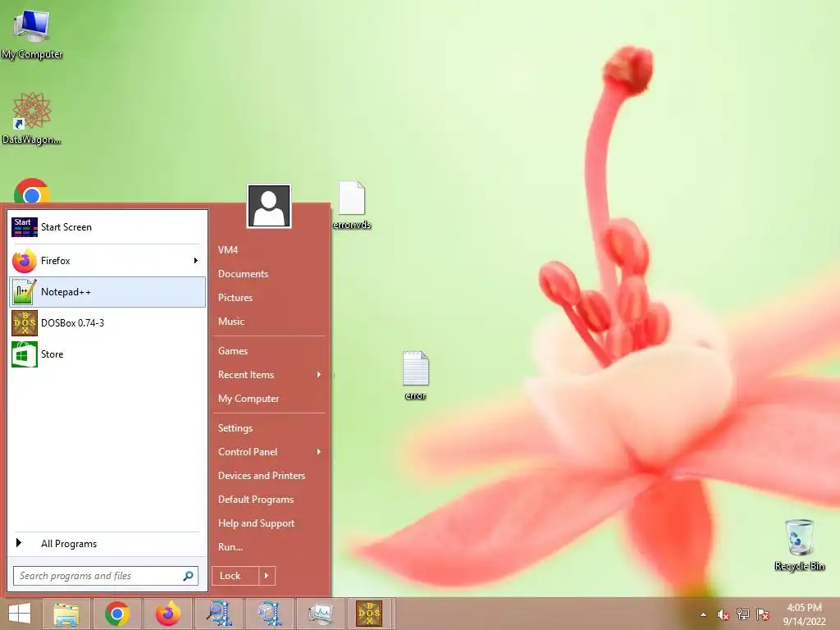The width and height of the screenshot is (840, 630).
Task: Open the DOSBox taskbar icon
Action: pos(370,614)
